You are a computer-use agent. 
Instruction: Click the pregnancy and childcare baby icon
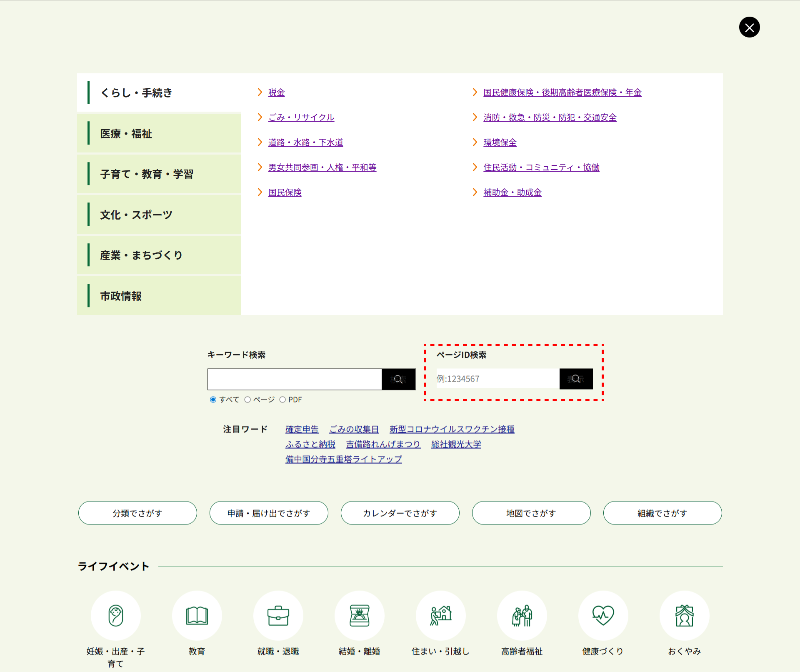(x=116, y=615)
